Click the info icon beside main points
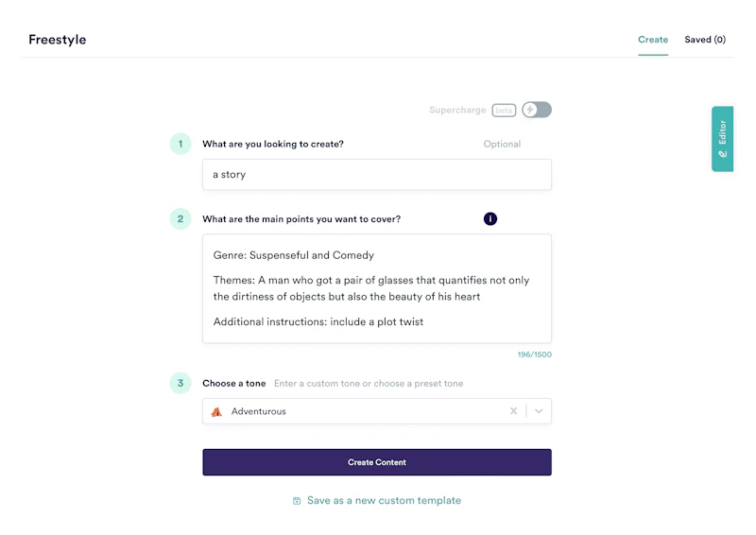The image size is (756, 535). (x=490, y=219)
